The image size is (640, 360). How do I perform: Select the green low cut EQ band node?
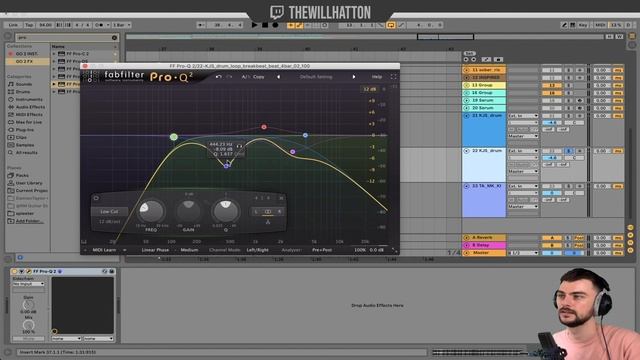coord(173,137)
